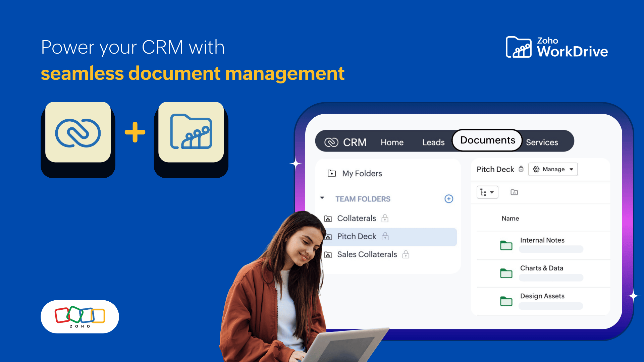Open the tree view dropdown
The height and width of the screenshot is (362, 644).
click(487, 192)
